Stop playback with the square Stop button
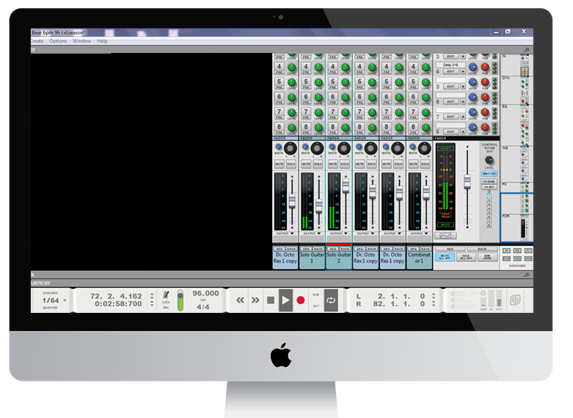Screen dimensions: 573x418 point(271,300)
